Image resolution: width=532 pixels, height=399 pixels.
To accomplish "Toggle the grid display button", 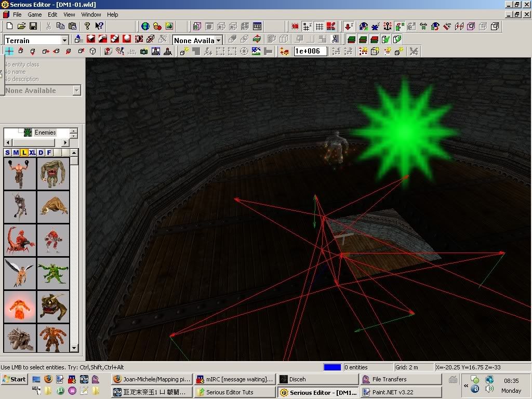I will [319, 26].
